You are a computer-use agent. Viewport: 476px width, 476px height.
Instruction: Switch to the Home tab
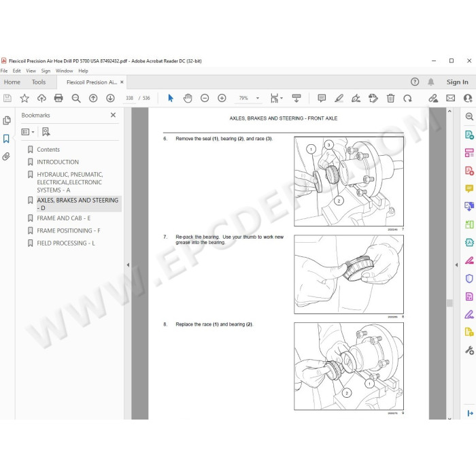(x=12, y=82)
